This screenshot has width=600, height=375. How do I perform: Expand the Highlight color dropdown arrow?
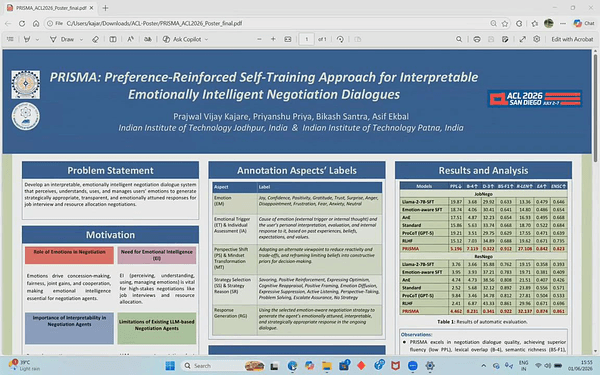37,39
